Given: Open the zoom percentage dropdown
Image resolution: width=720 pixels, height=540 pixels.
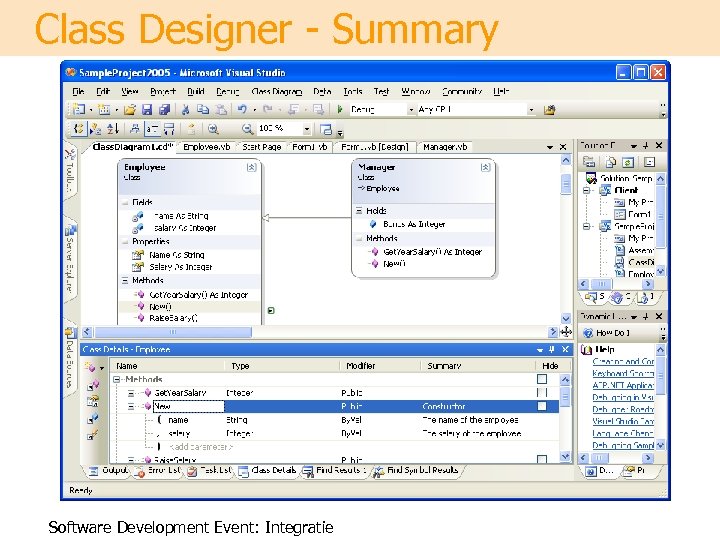Looking at the screenshot, I should coord(307,129).
